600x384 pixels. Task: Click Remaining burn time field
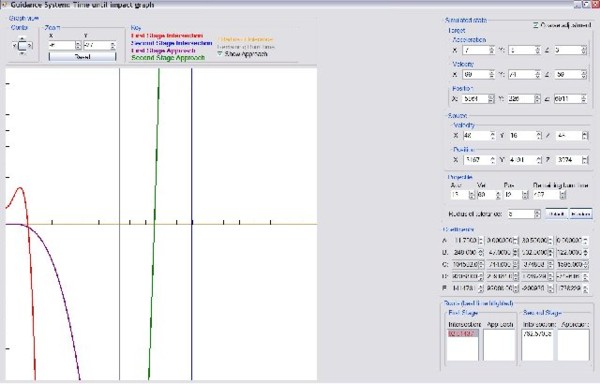pos(546,195)
